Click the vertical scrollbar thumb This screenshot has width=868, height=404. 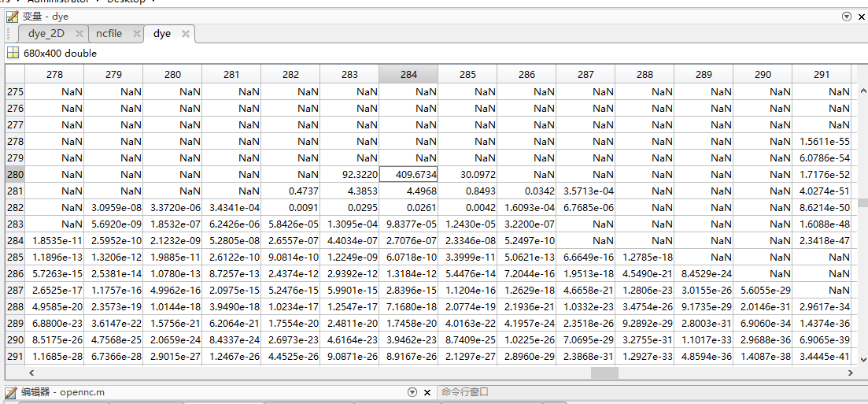(x=862, y=202)
